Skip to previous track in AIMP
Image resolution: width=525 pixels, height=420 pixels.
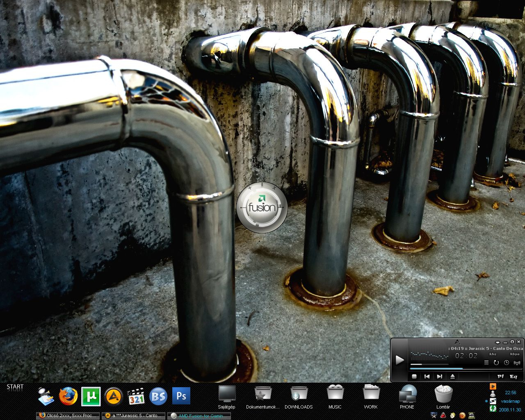(427, 377)
